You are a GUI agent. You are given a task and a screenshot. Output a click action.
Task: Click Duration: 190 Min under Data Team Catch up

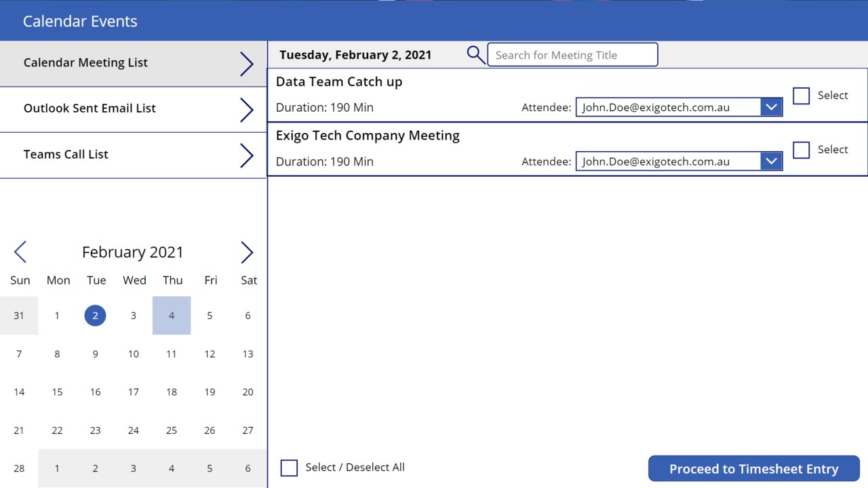325,107
